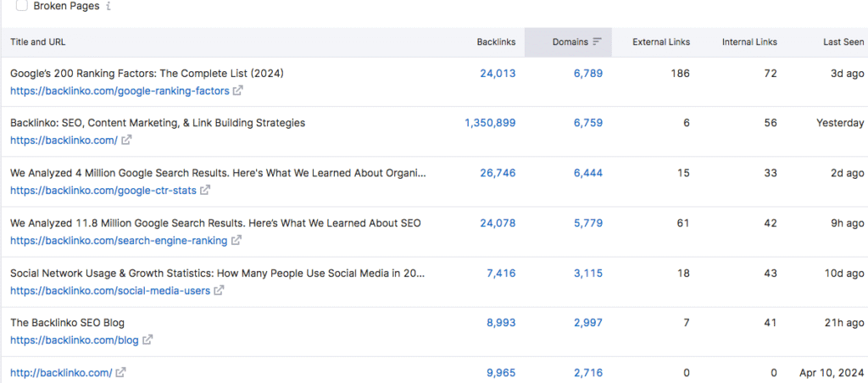Click external link icon for search-engine-ranking URL
Image resolution: width=868 pixels, height=383 pixels.
[x=236, y=241]
